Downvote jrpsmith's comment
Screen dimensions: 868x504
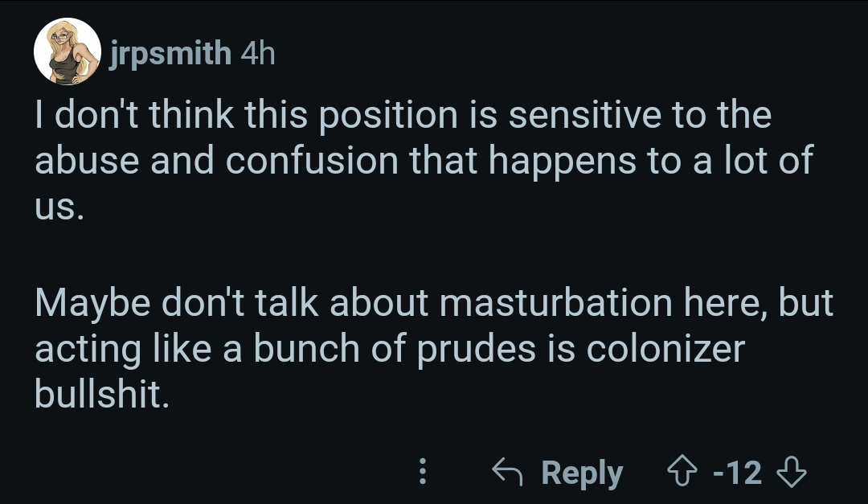tap(791, 473)
